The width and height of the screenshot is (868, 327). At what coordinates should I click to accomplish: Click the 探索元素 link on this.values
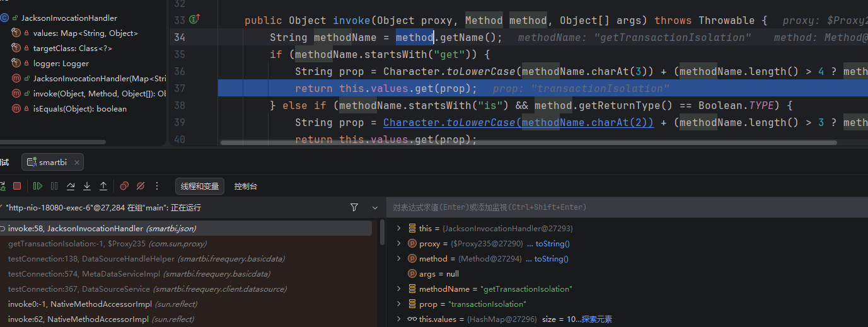point(596,319)
